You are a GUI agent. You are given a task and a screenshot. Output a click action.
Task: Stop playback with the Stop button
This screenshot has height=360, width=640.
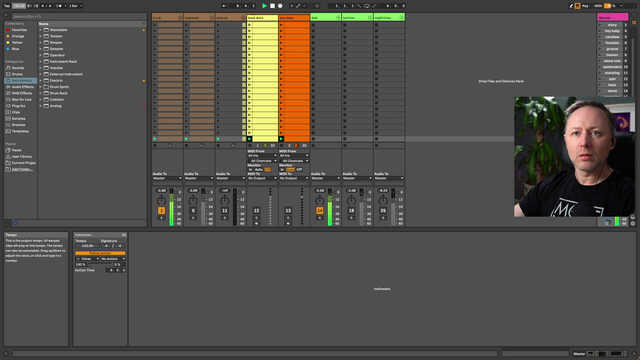(272, 6)
